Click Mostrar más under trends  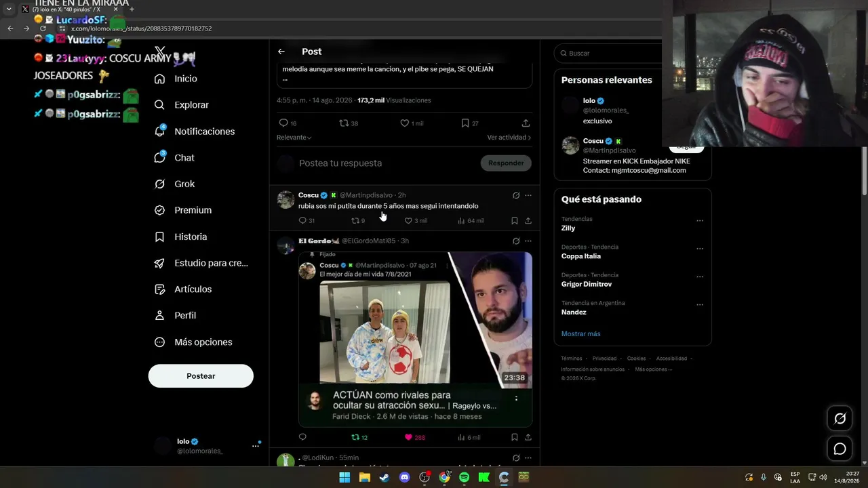tap(580, 334)
